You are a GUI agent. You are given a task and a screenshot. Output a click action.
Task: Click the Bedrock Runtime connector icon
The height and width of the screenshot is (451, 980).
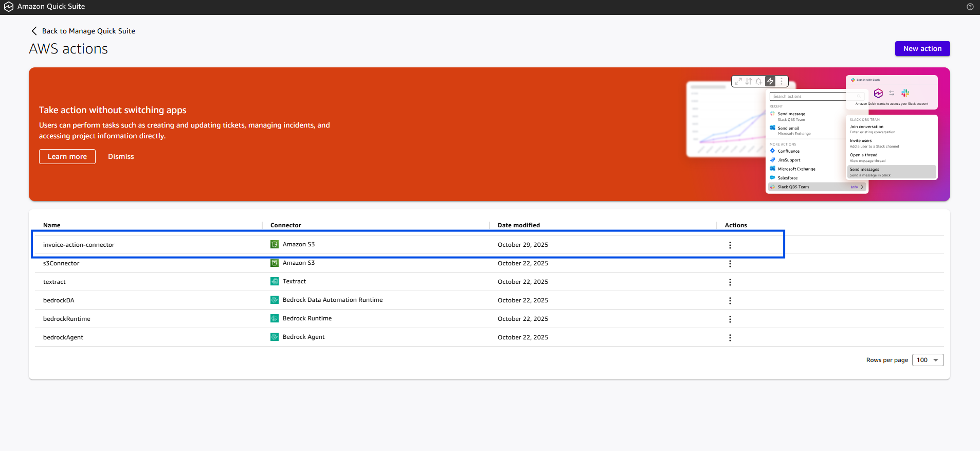point(275,318)
